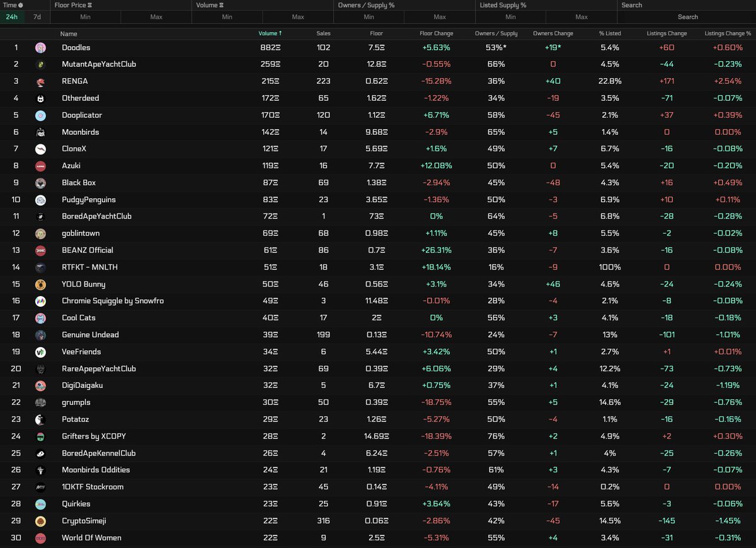Click the YOLO Bunny avatar icon
The width and height of the screenshot is (756, 548).
[x=40, y=284]
